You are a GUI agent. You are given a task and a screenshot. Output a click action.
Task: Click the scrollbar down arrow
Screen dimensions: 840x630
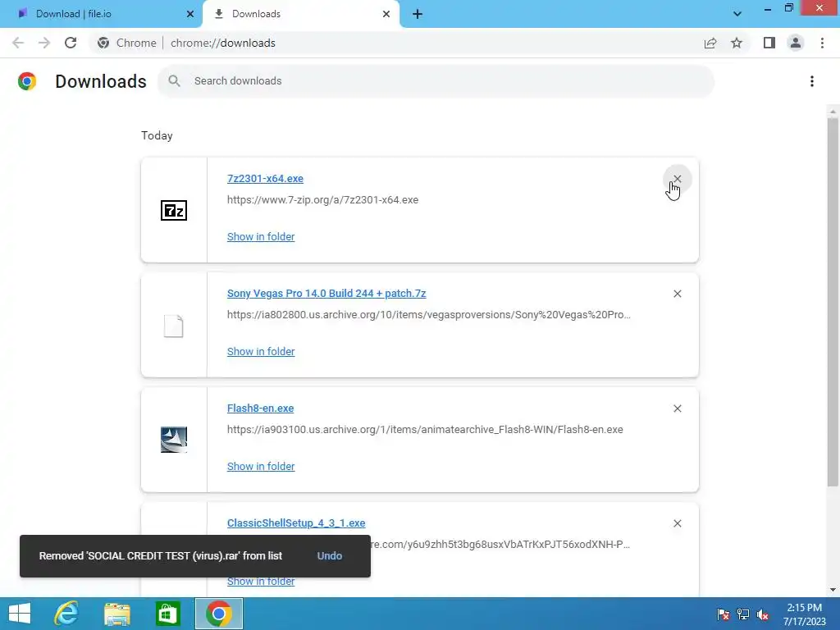click(x=833, y=590)
